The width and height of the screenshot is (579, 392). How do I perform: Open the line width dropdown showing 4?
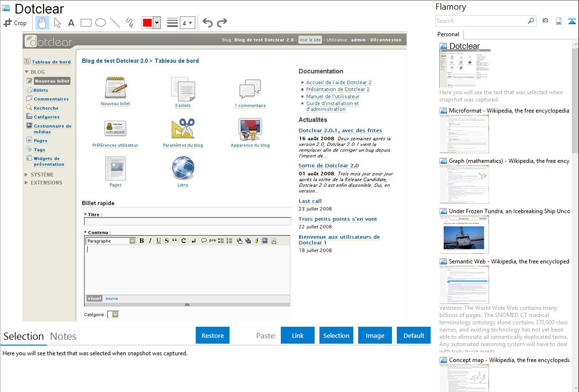click(188, 23)
